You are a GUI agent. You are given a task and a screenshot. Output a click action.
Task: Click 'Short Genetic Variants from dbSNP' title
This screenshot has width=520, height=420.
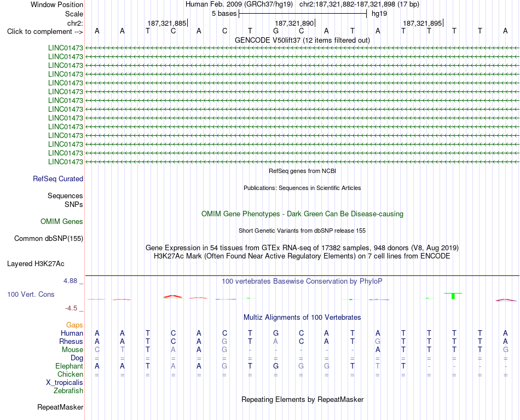coord(302,231)
